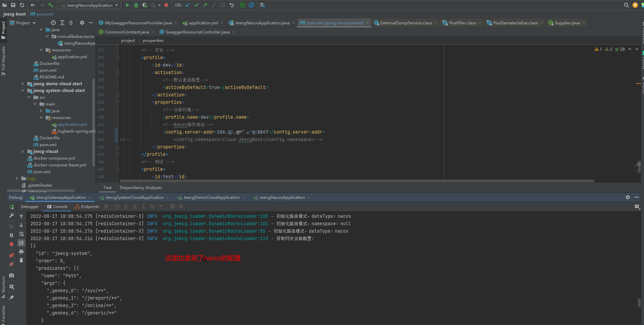Toggle Mute Breakpoints in Debug toolbar
This screenshot has width=644, height=325.
(x=11, y=264)
